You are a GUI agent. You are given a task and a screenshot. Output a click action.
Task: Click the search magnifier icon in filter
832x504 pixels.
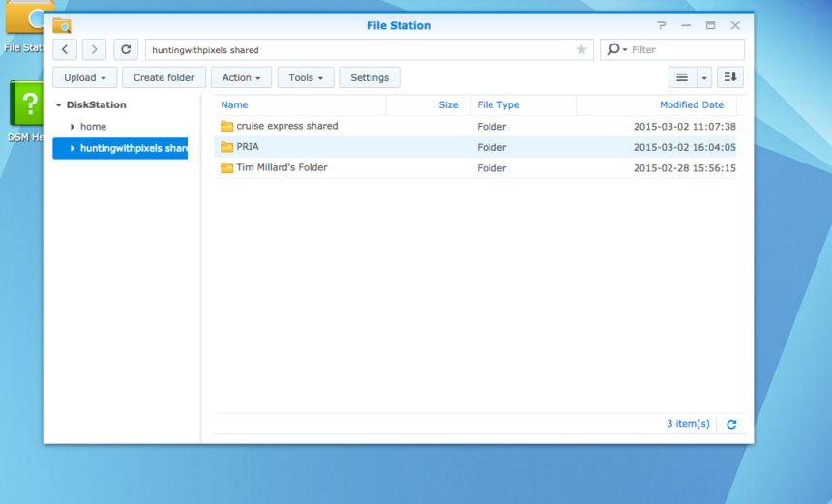(613, 49)
